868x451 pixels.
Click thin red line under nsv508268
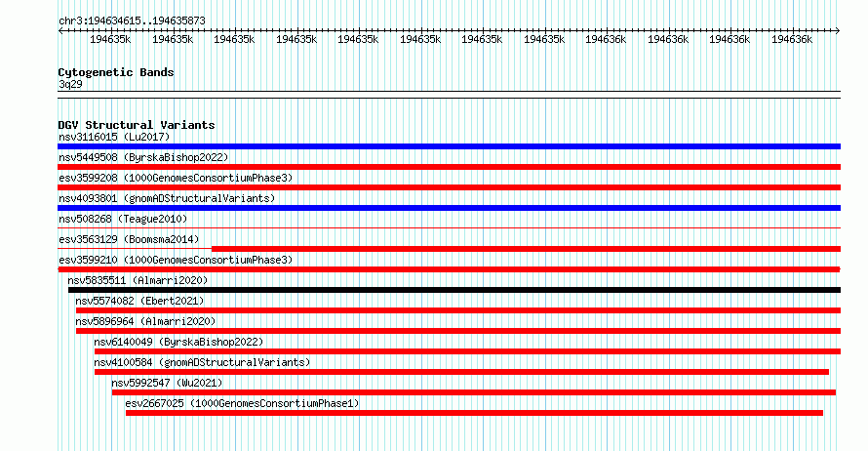pyautogui.click(x=449, y=227)
